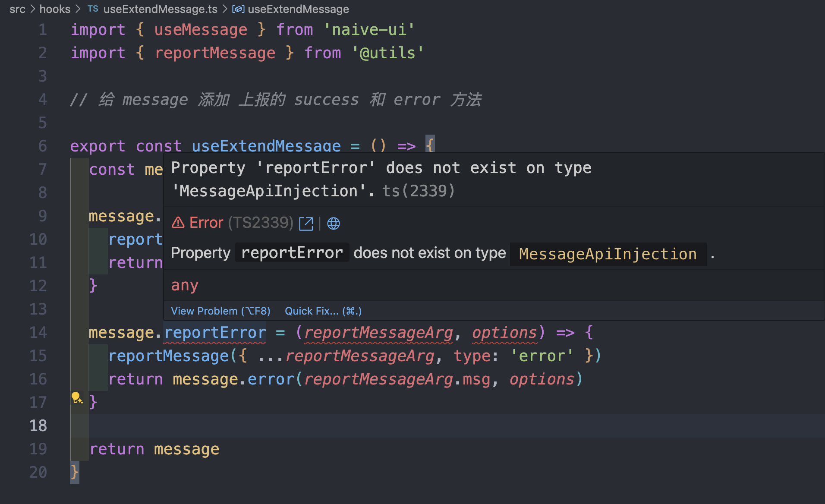
Task: Open TS2339 error external link icon
Action: pos(306,224)
